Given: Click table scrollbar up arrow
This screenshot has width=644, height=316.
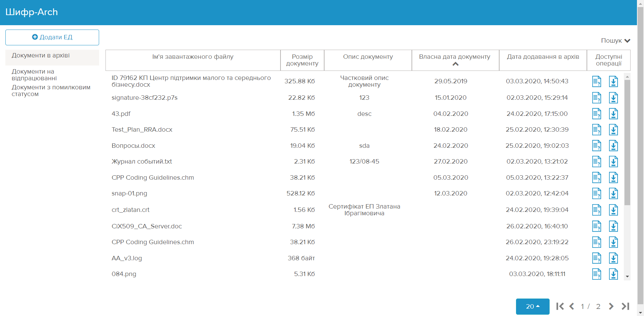Looking at the screenshot, I should tap(627, 77).
